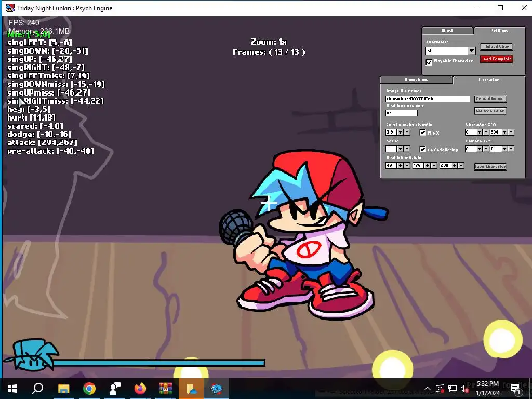Click the blue health bar
Viewport: 532px width, 399px height.
(x=159, y=363)
